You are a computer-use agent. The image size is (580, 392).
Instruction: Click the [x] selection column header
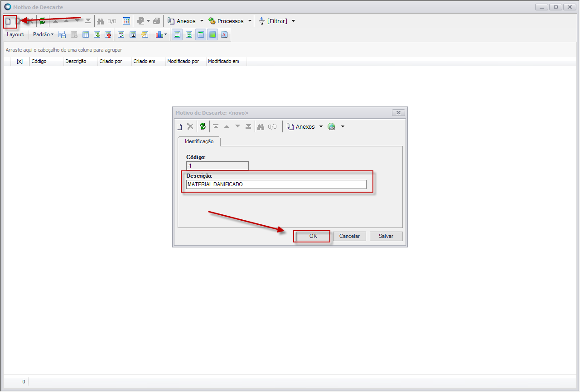(19, 61)
